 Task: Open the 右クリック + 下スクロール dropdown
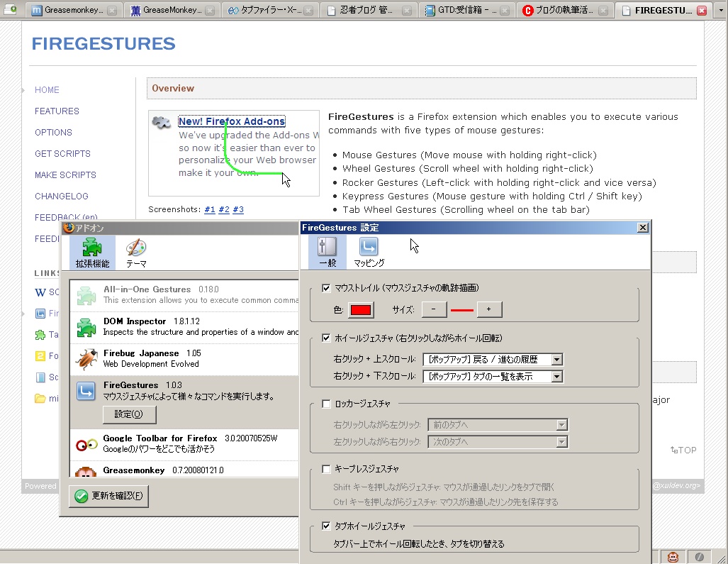click(x=493, y=376)
